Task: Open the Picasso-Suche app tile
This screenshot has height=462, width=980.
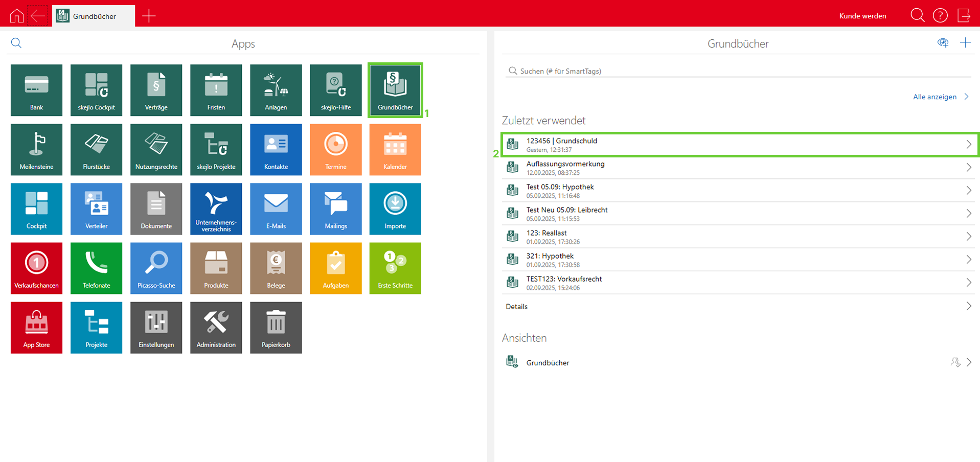Action: click(156, 268)
